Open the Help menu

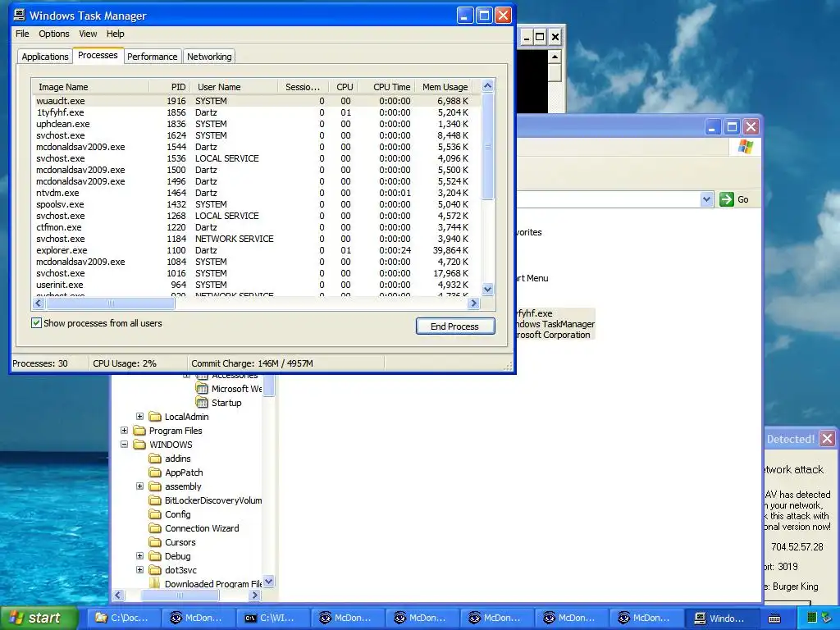coord(115,34)
